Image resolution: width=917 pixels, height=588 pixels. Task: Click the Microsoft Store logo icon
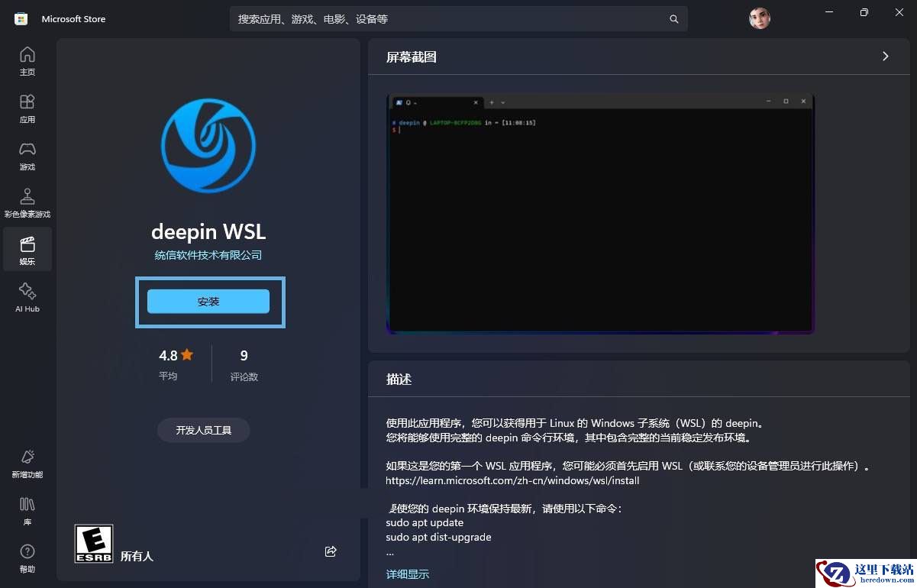pyautogui.click(x=21, y=18)
